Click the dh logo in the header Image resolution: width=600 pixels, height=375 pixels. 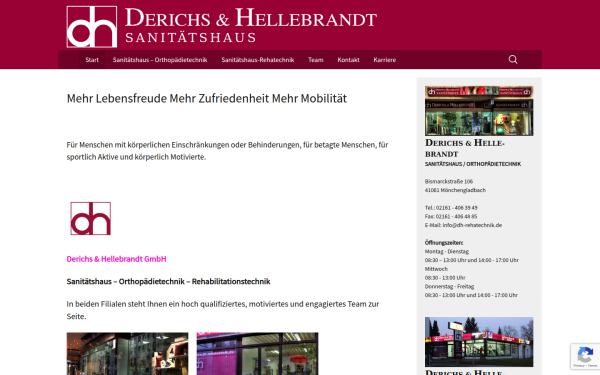point(92,27)
